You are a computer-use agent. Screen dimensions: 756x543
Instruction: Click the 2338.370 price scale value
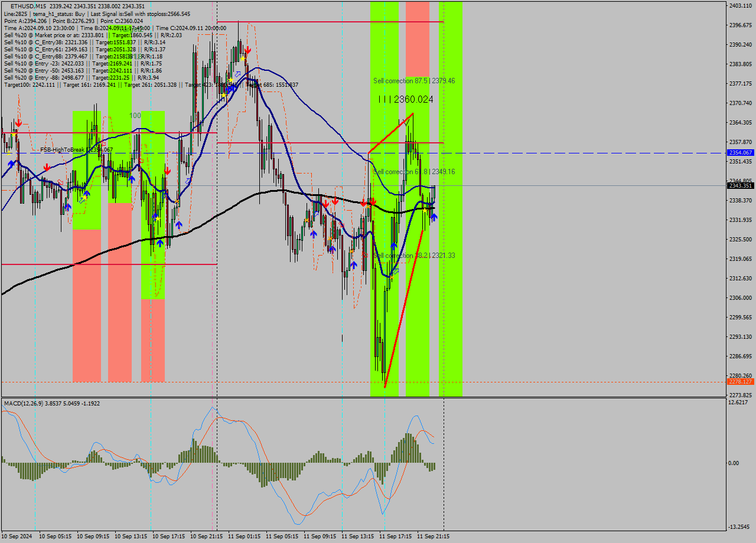coord(741,200)
